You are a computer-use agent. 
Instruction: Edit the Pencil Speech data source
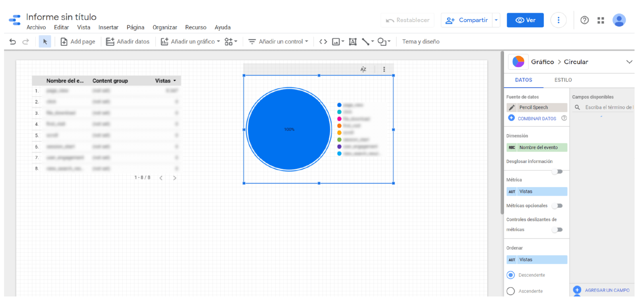[x=512, y=107]
